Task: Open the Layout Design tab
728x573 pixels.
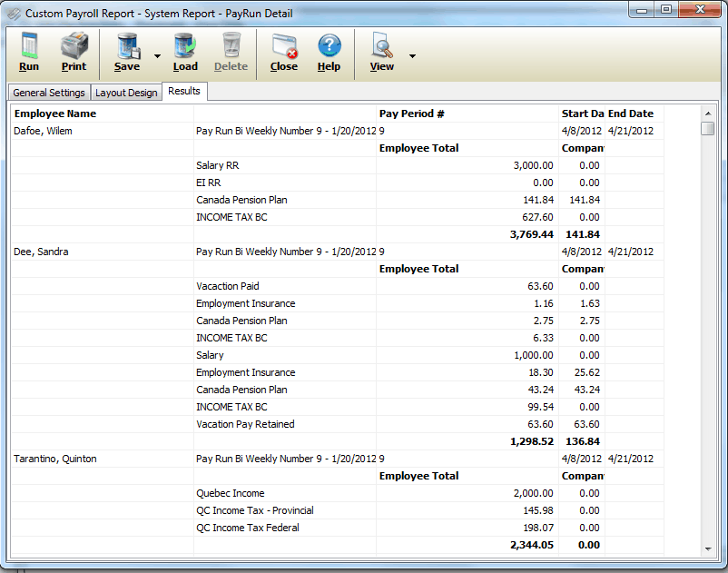Action: coord(126,92)
